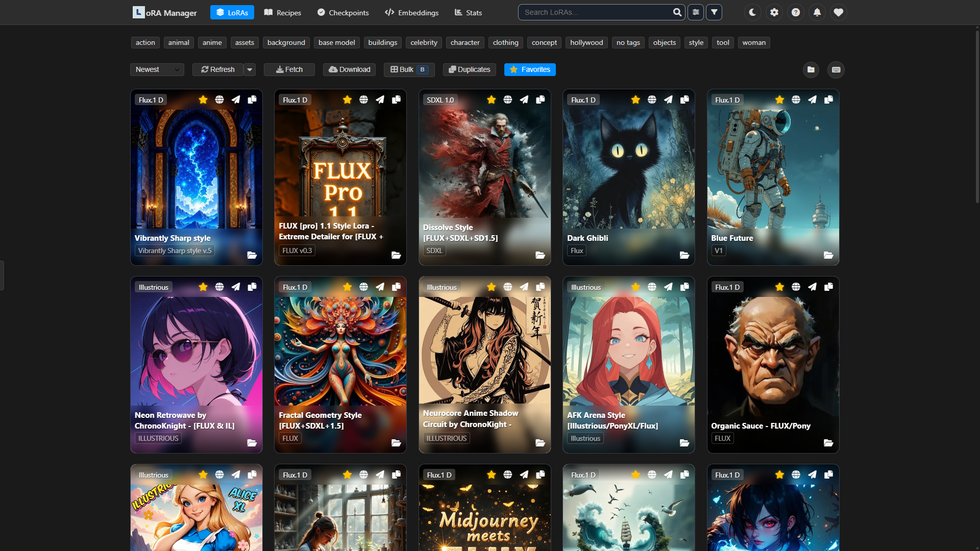Toggle the folder sidebar icon
This screenshot has width=980, height=551.
click(x=811, y=69)
